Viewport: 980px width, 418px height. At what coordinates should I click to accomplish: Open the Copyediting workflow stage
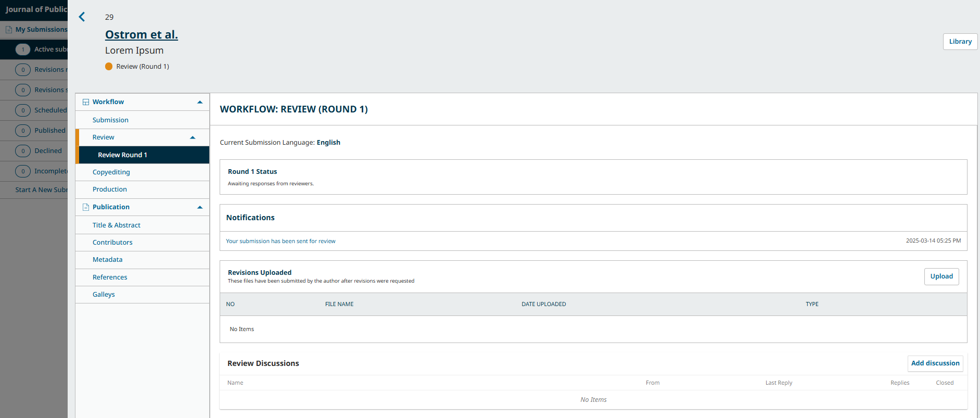[111, 172]
